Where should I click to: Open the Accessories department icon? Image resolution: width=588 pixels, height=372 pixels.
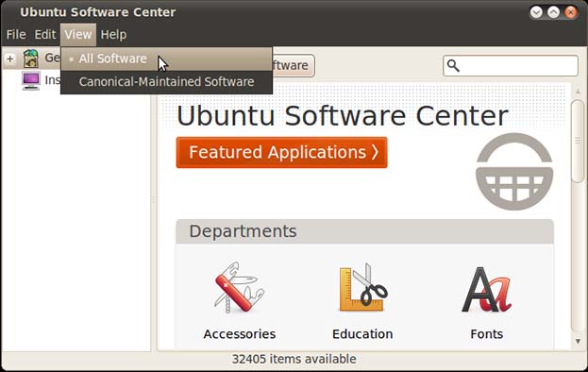[239, 288]
